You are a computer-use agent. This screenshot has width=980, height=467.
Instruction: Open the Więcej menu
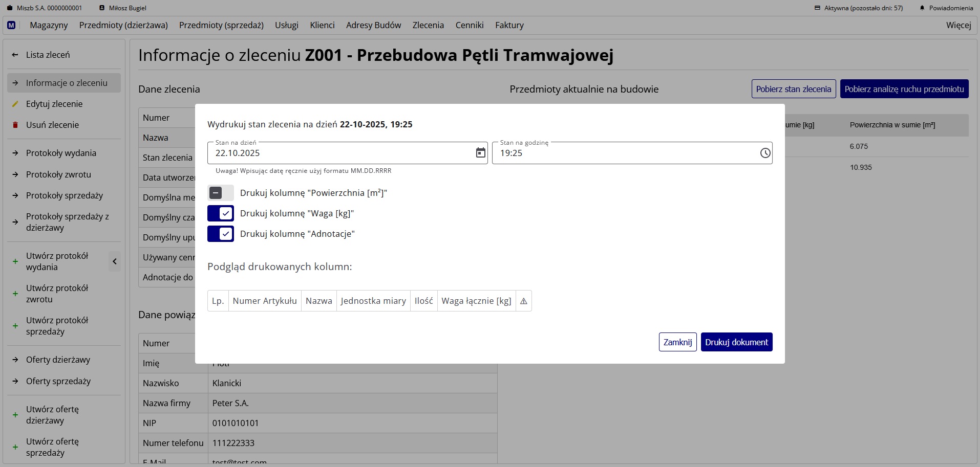click(958, 25)
